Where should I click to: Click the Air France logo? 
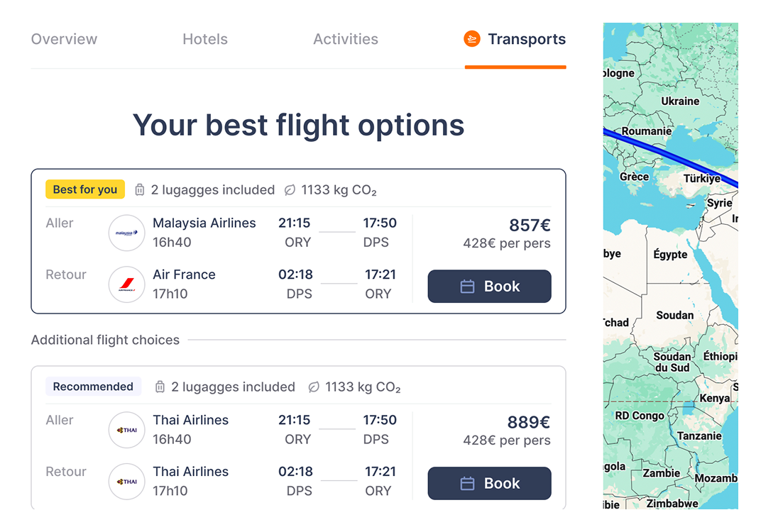point(126,284)
